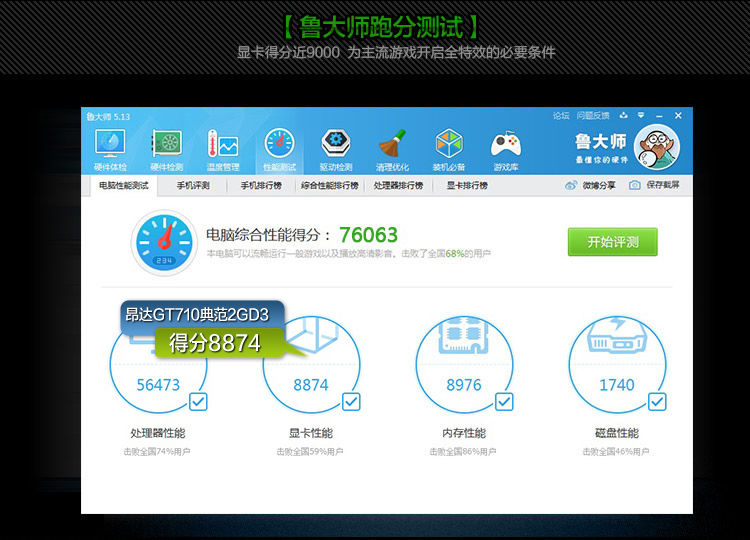
Task: Switch to the 手机评测 tab
Action: click(193, 186)
